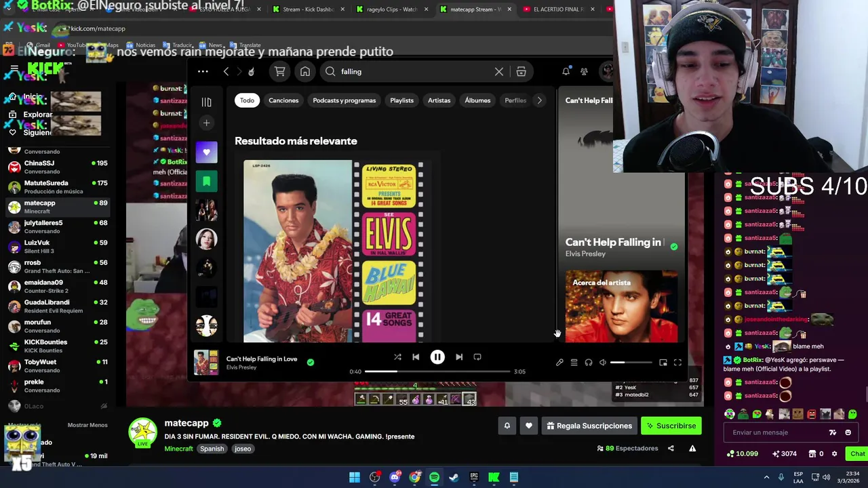Screen dimensions: 868x488
Task: Toggle shuffle in Spotify player
Action: [x=397, y=357]
